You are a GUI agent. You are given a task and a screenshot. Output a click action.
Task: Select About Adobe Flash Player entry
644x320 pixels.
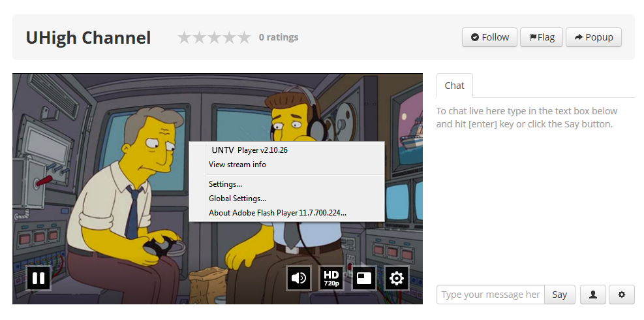286,213
